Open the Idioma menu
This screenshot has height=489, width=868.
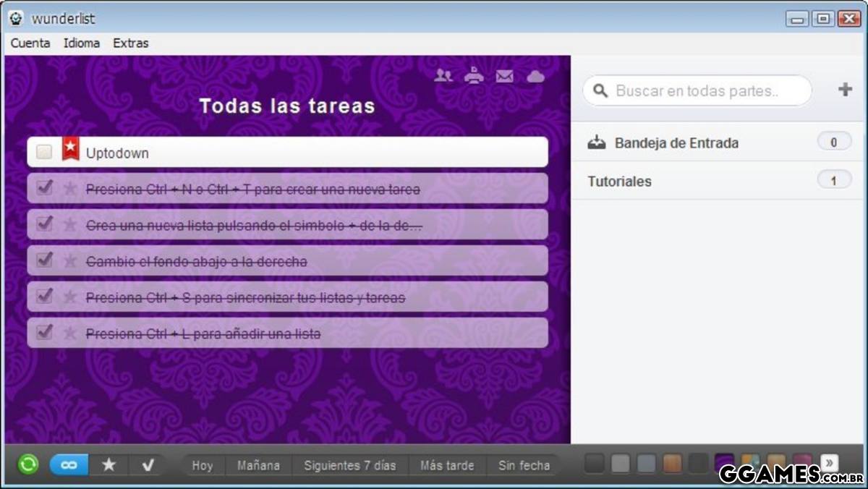(82, 43)
